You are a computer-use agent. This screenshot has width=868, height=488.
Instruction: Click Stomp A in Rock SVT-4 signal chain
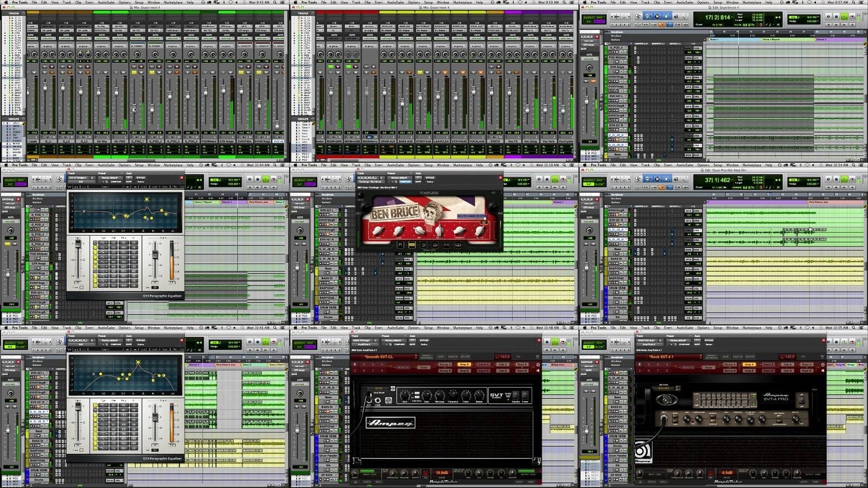pos(730,364)
